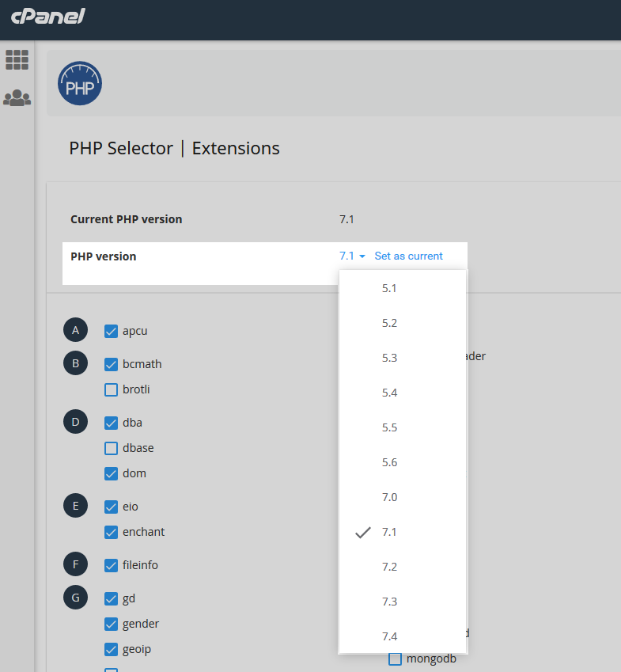Click the current version value 7.1

pos(346,219)
